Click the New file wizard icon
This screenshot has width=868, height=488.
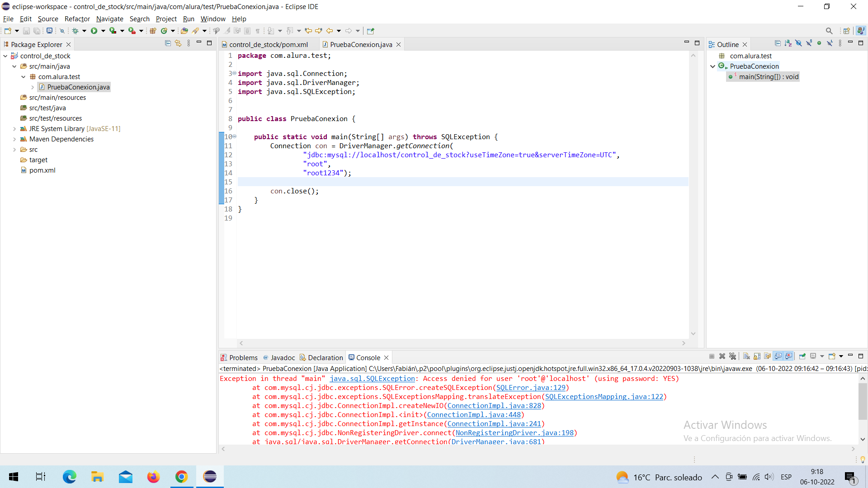[x=8, y=31]
